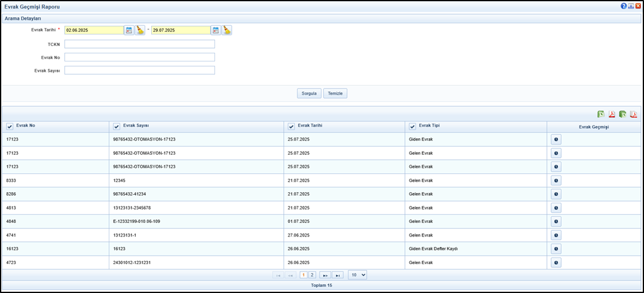This screenshot has width=644, height=293.
Task: Toggle Evrak Tarihi column checkbox
Action: coord(291,127)
